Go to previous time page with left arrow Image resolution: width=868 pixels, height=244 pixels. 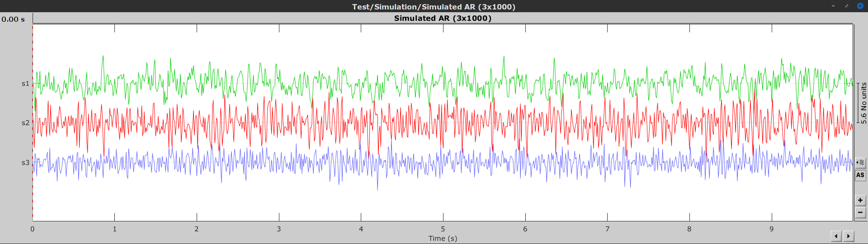836,236
